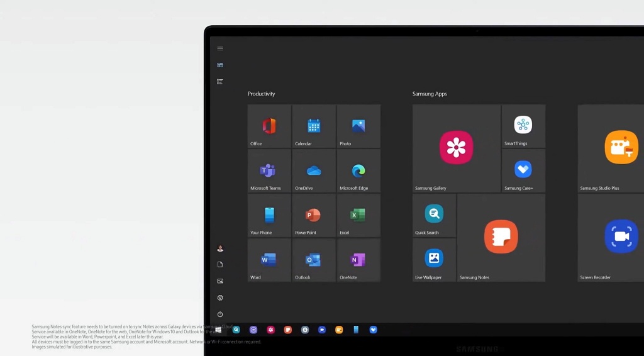
Task: Open the Calendar tile
Action: (314, 126)
